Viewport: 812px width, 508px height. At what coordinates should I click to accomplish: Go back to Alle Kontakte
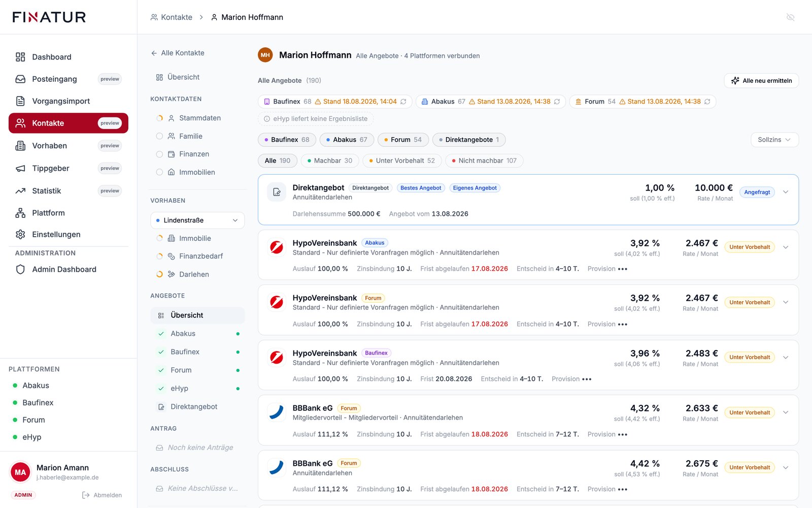click(x=178, y=53)
